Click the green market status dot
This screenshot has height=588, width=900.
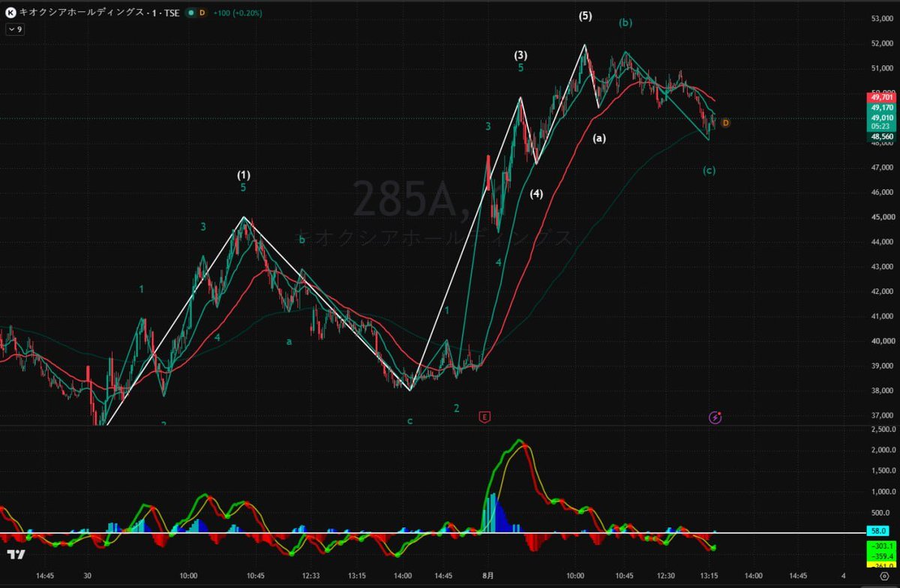coord(190,13)
